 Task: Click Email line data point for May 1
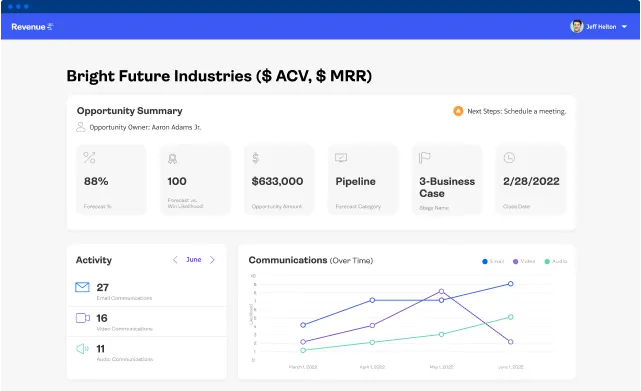pos(442,300)
